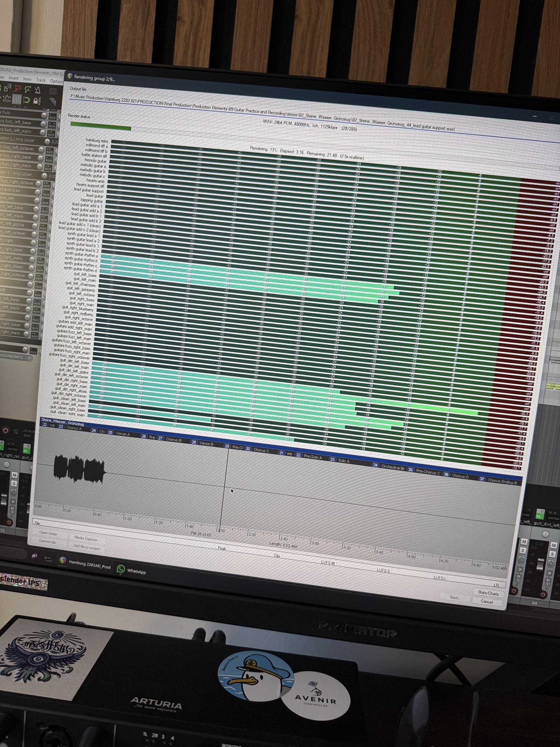Open WhatsApp from the taskbar
This screenshot has height=747, width=560.
132,571
